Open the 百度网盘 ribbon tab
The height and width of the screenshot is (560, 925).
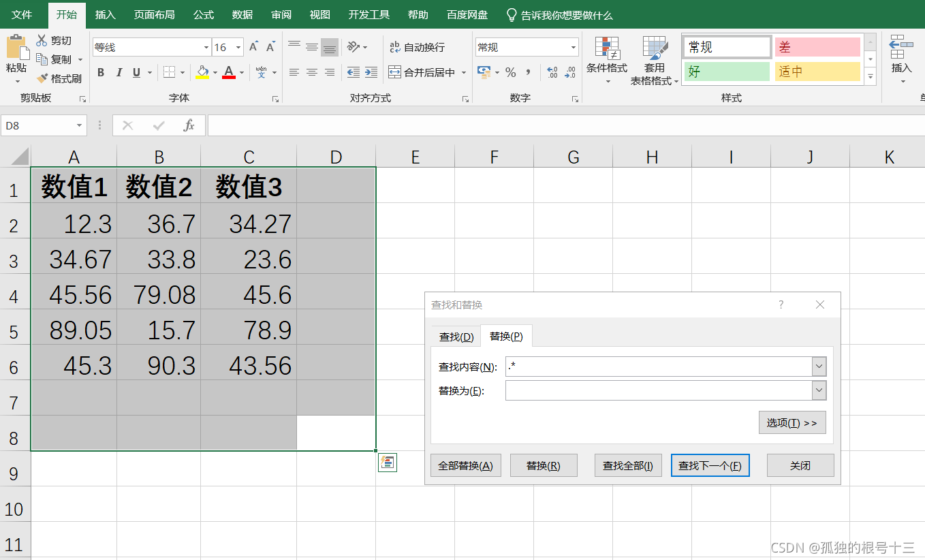[467, 14]
